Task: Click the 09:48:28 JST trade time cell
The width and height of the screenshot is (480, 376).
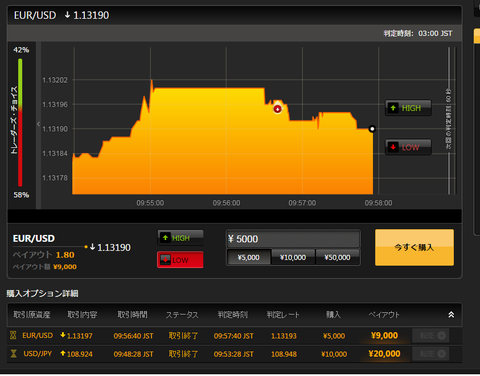Action: coord(133,354)
